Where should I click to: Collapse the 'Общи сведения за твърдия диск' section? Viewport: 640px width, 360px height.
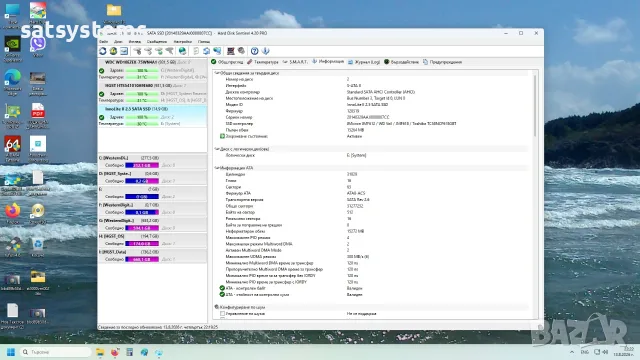pyautogui.click(x=217, y=73)
